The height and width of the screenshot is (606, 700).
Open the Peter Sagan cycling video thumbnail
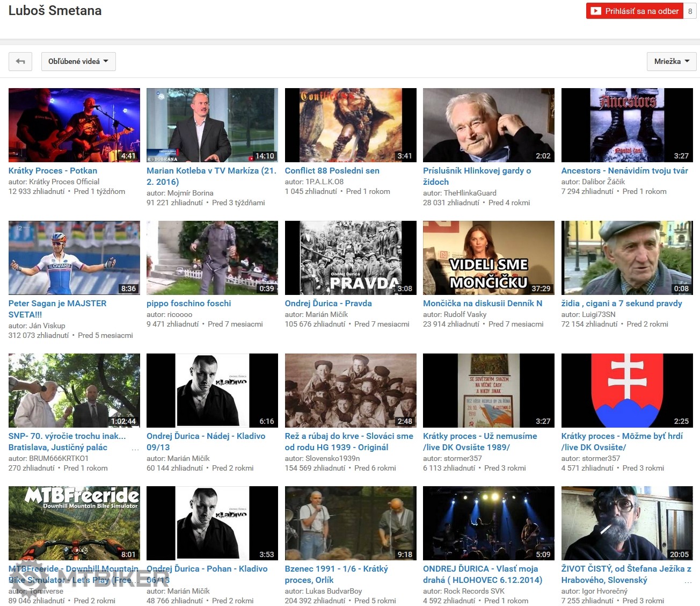click(x=74, y=257)
